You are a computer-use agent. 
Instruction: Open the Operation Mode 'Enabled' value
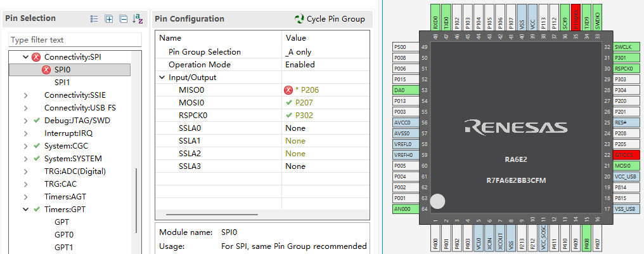[x=326, y=65]
